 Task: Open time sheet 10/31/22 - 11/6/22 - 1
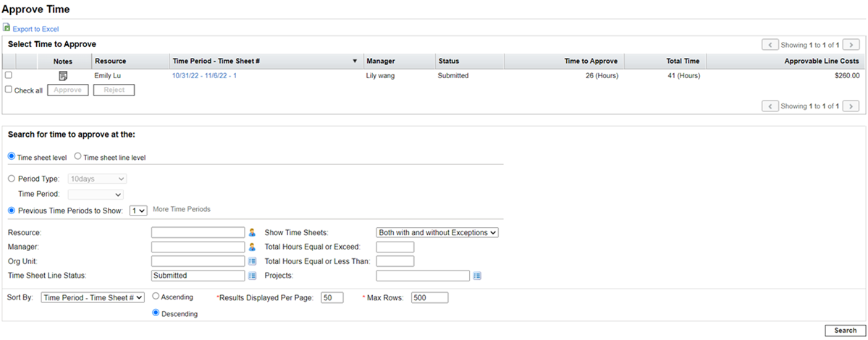click(204, 75)
